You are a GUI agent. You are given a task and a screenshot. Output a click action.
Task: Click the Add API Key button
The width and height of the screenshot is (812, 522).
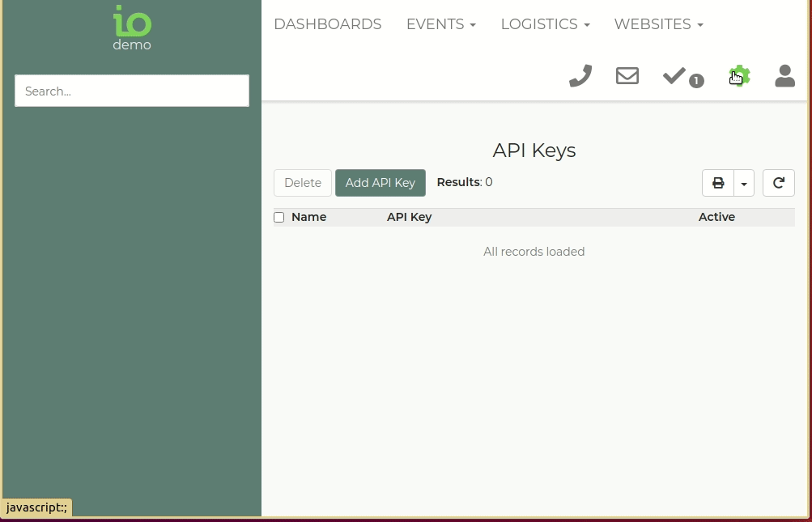380,182
